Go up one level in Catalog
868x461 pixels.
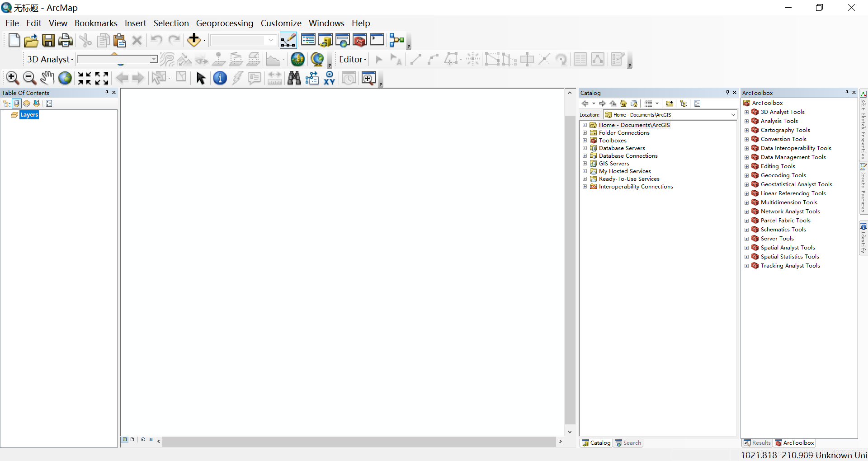613,103
